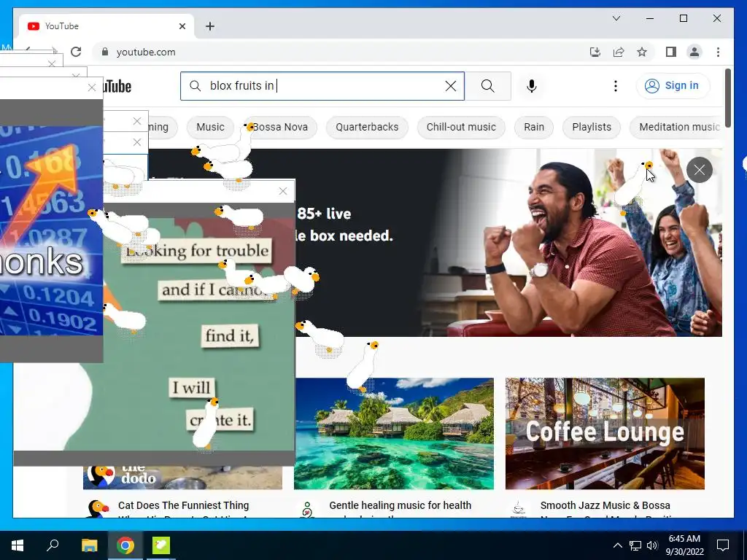Viewport: 747px width, 560px height.
Task: Click the lock icon beside youtube.com
Action: tap(105, 52)
